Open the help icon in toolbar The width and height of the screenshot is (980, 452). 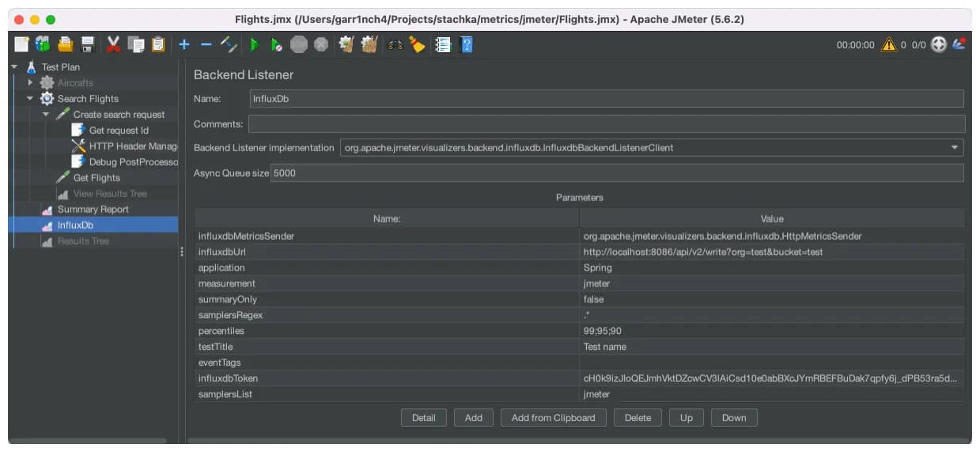[x=466, y=45]
